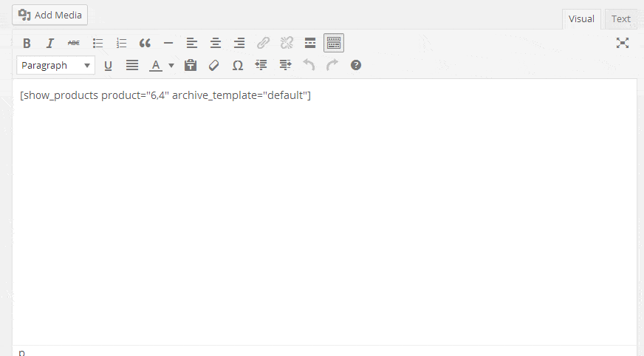
Task: Increase indent of the paragraph
Action: tap(285, 65)
